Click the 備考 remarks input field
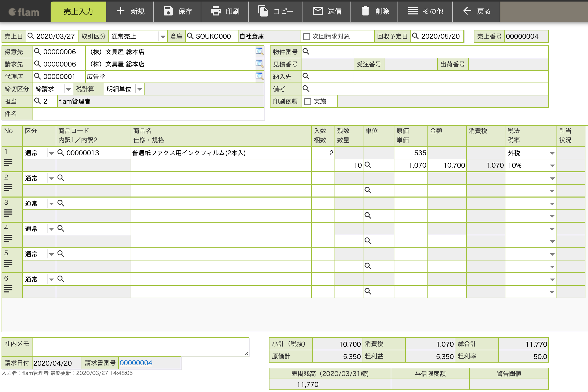588x392 pixels. (425, 89)
